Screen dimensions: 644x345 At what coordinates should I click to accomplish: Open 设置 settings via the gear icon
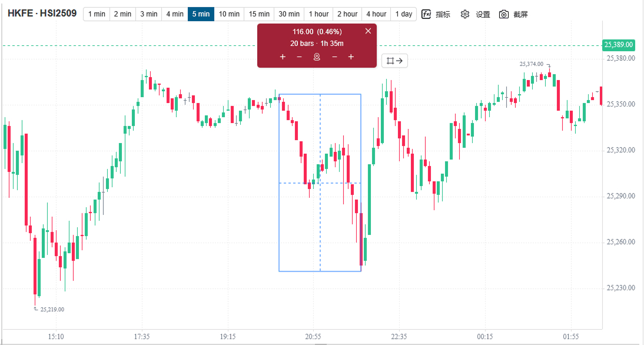coord(465,14)
